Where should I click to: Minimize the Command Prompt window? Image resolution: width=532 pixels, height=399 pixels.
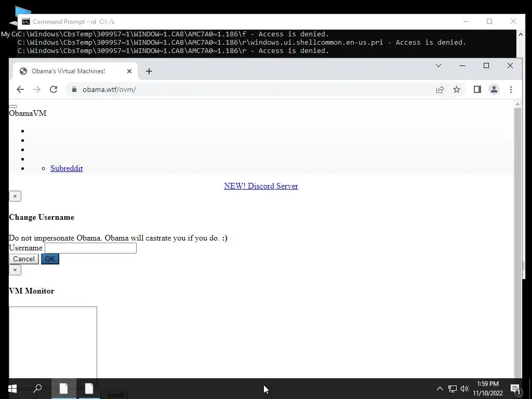pos(466,21)
